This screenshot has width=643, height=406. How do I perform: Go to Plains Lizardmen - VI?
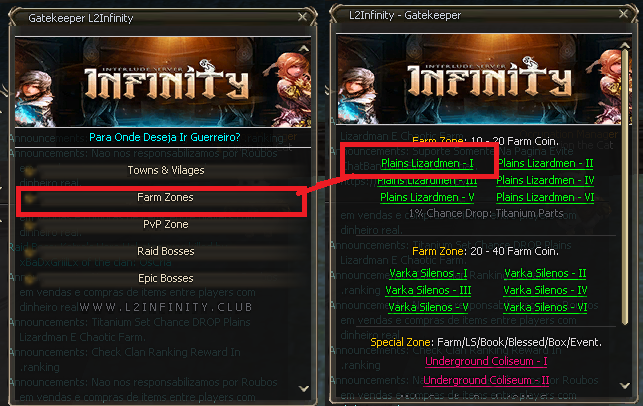tap(545, 197)
